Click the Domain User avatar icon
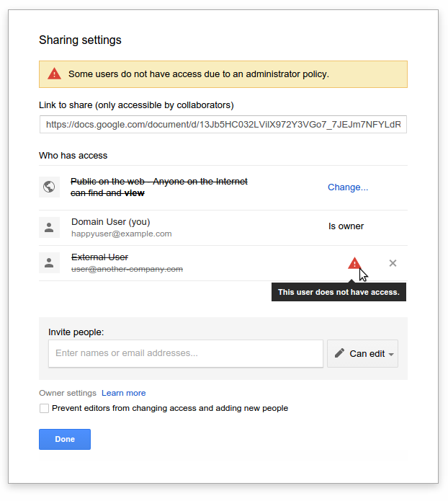 (49, 228)
